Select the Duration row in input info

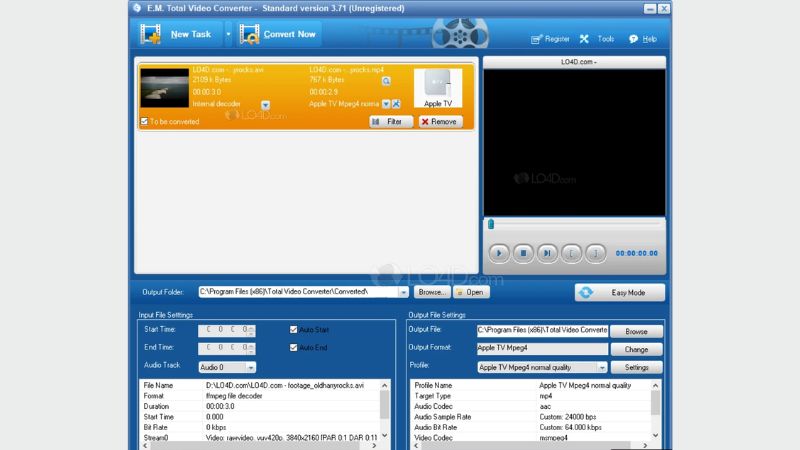(x=259, y=407)
